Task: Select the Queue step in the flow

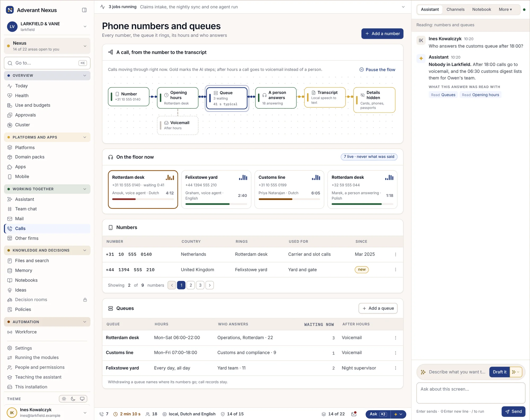Action: point(227,98)
